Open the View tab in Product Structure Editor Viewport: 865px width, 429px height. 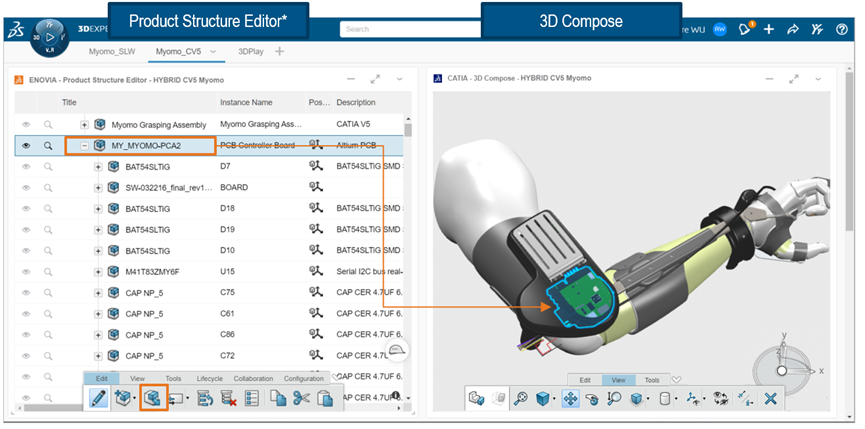tap(137, 379)
